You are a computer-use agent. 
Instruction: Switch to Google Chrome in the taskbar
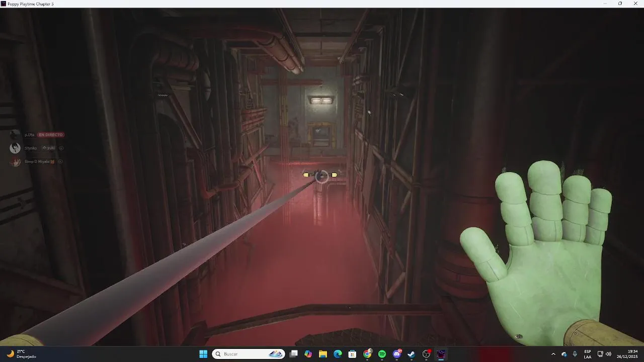(367, 354)
